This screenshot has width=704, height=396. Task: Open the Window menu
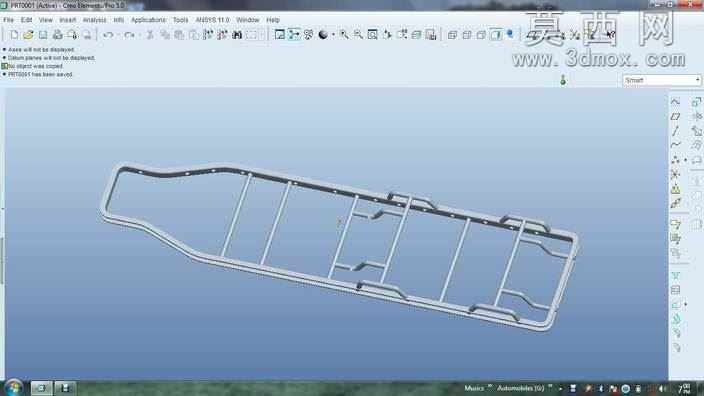(x=247, y=20)
